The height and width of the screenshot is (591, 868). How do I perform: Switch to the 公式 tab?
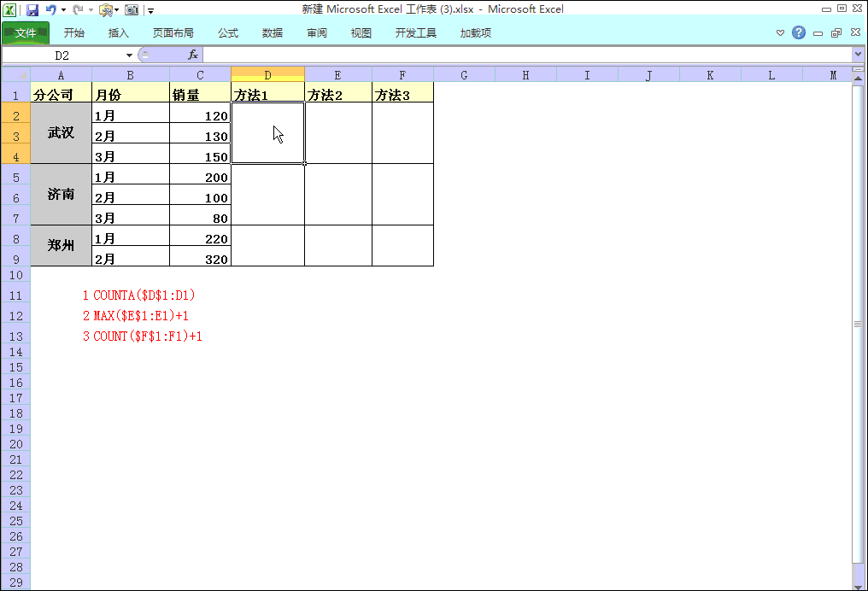pos(227,33)
